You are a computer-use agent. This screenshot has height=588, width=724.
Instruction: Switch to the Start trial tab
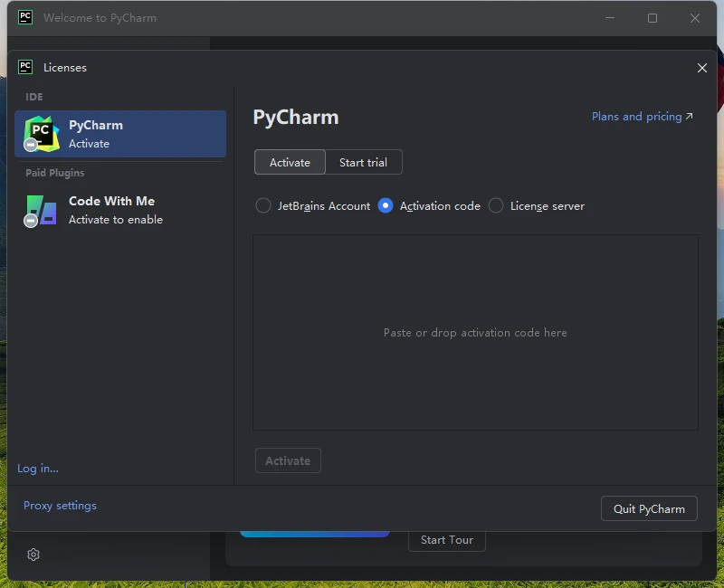pyautogui.click(x=364, y=162)
